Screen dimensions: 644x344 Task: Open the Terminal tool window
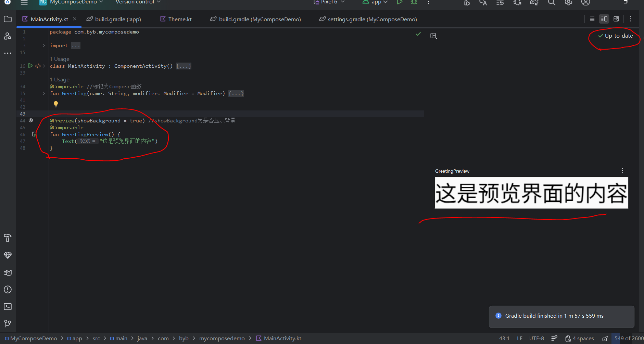click(x=8, y=306)
